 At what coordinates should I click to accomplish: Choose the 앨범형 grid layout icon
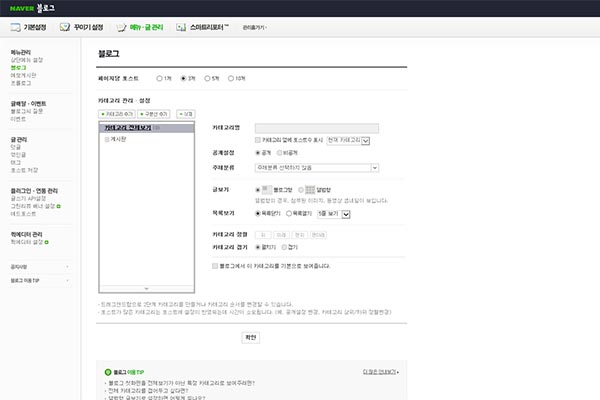coord(310,190)
